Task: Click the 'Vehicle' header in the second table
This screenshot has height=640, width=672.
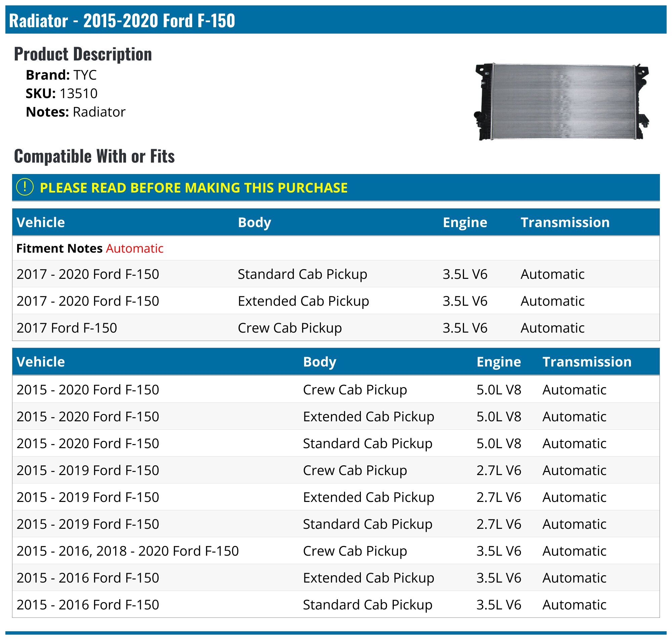Action: click(x=41, y=361)
